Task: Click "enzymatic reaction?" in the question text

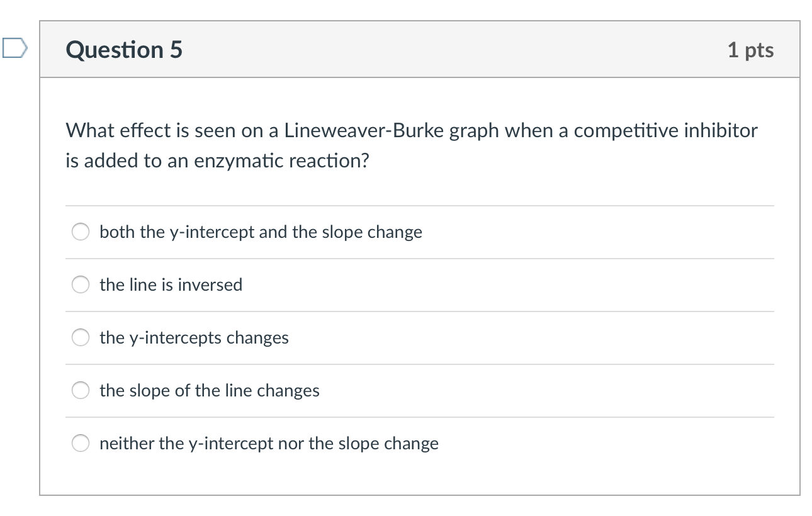Action: pyautogui.click(x=281, y=161)
